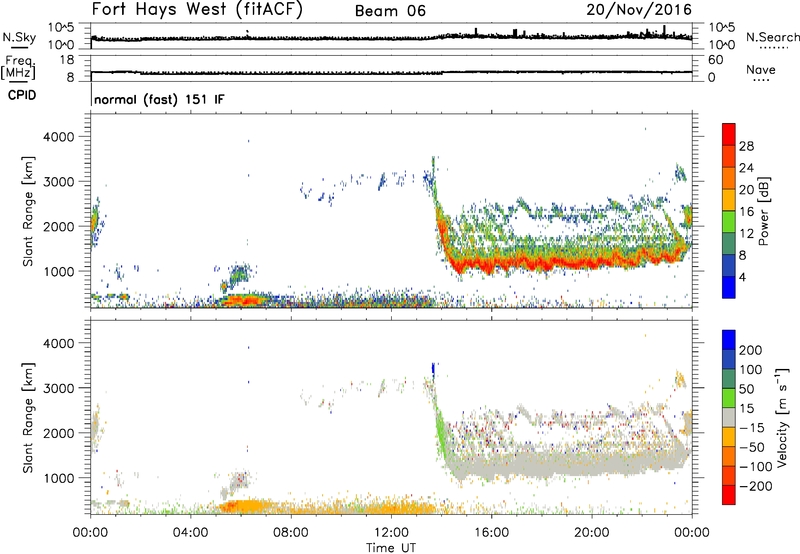Click the '50' velocity colorbar label

pyautogui.click(x=747, y=389)
